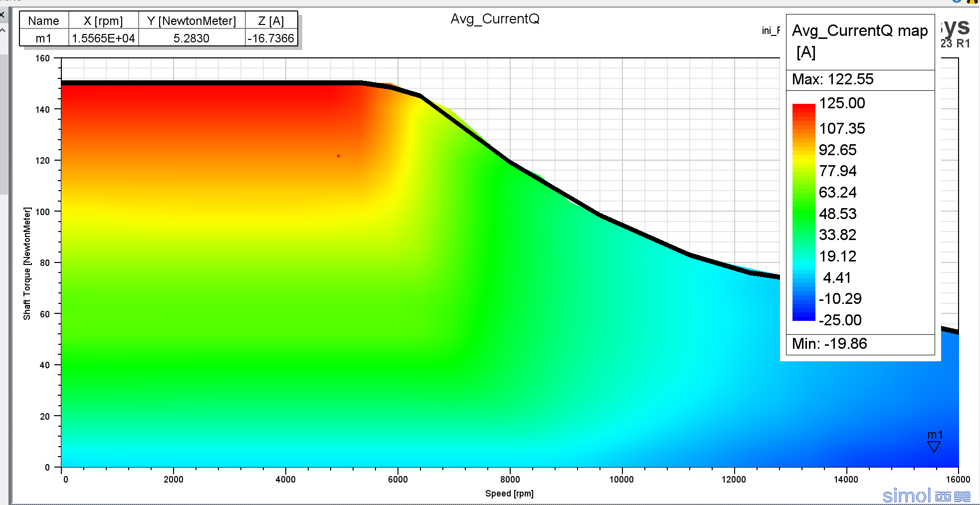980x505 pixels.
Task: Click the Speed [rpm] axis label
Action: click(x=509, y=494)
